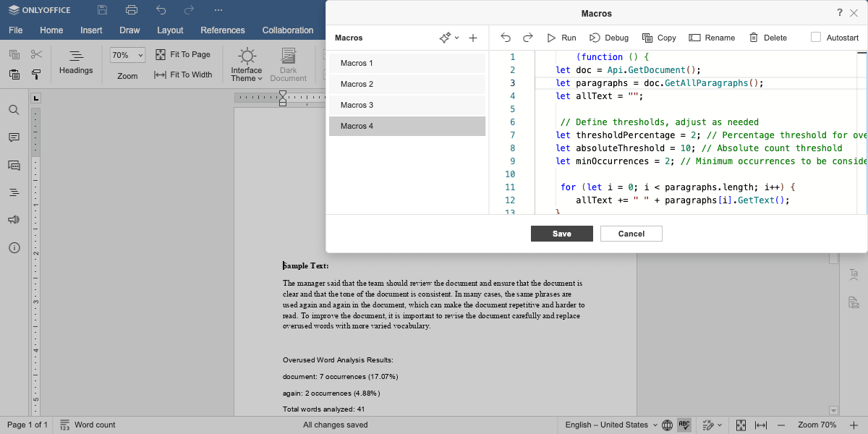868x434 pixels.
Task: Click the Save diskette icon in title bar
Action: click(102, 10)
